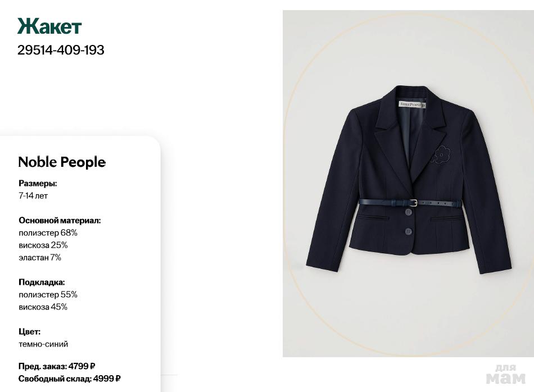
Task: Click the 'Жакет' product title
Action: (x=49, y=26)
